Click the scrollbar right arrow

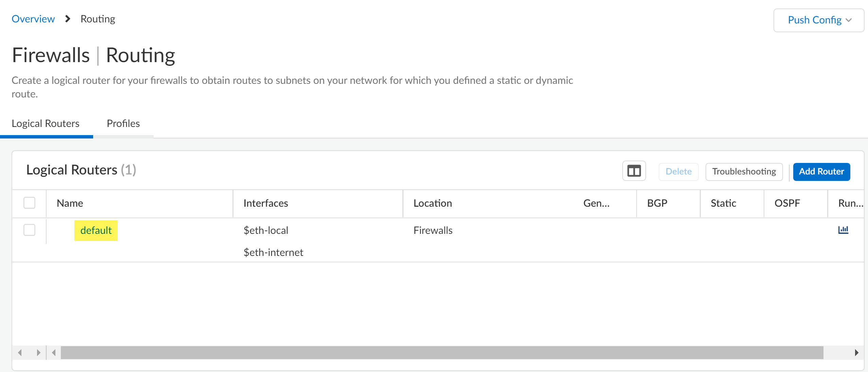[x=856, y=353]
